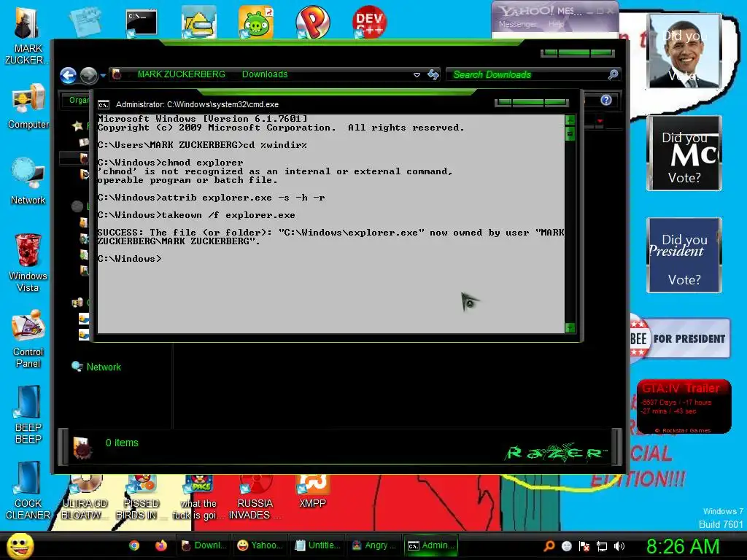Open the MARK ZUCKER.. desktop folder icon
Viewport: 747px width, 560px height.
[27, 36]
